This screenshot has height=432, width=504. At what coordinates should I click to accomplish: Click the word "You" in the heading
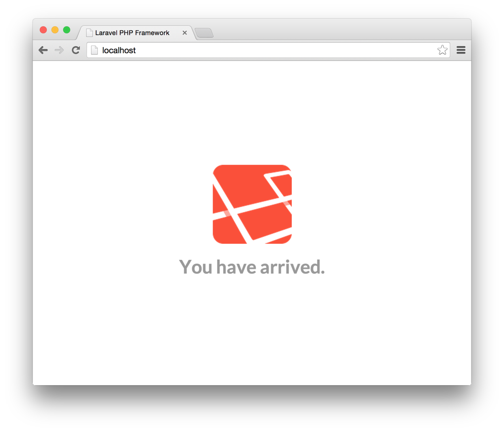(196, 267)
